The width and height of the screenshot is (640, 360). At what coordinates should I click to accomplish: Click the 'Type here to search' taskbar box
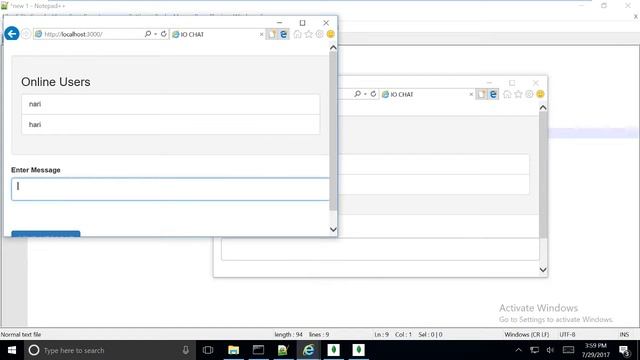[x=110, y=350]
